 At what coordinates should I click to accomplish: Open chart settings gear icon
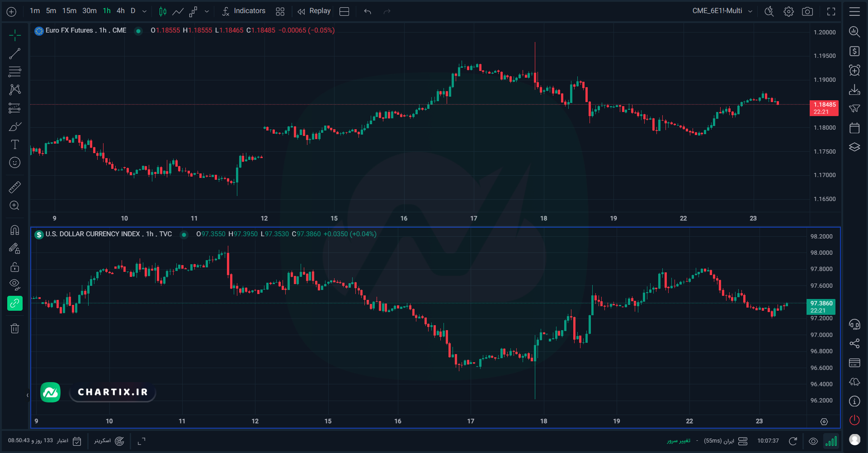[x=788, y=11]
